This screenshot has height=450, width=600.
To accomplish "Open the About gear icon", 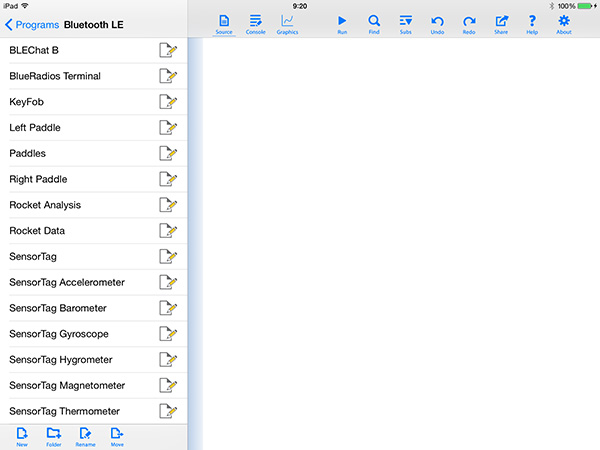I will tap(564, 25).
